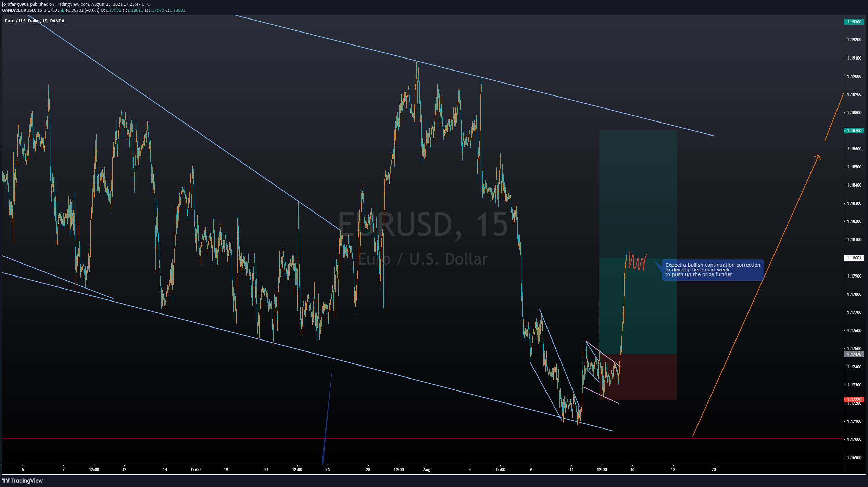
Task: Click the green 1.18700 target price label
Action: 854,130
